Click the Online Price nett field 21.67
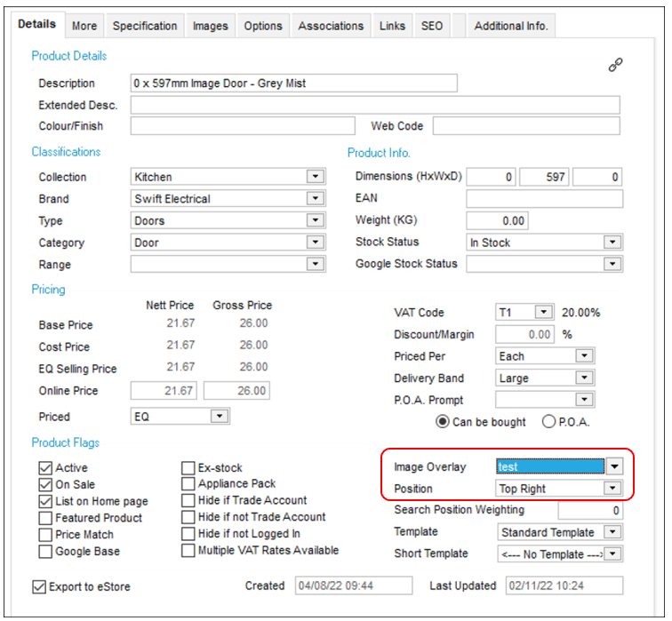Viewport: 672px width, 621px height. [164, 391]
